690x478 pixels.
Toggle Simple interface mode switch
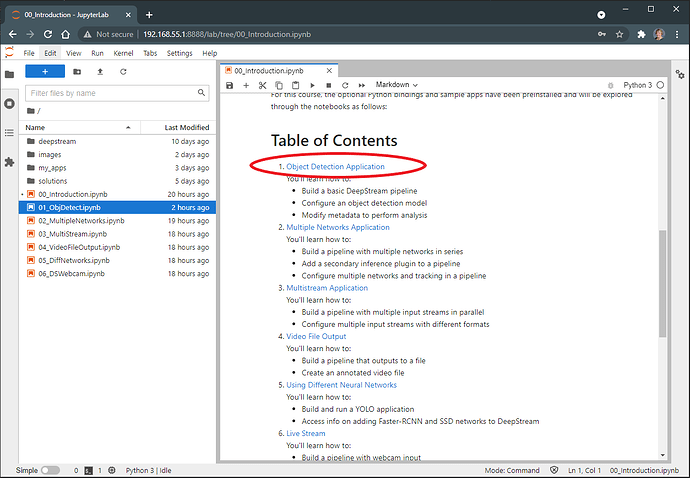coord(50,469)
